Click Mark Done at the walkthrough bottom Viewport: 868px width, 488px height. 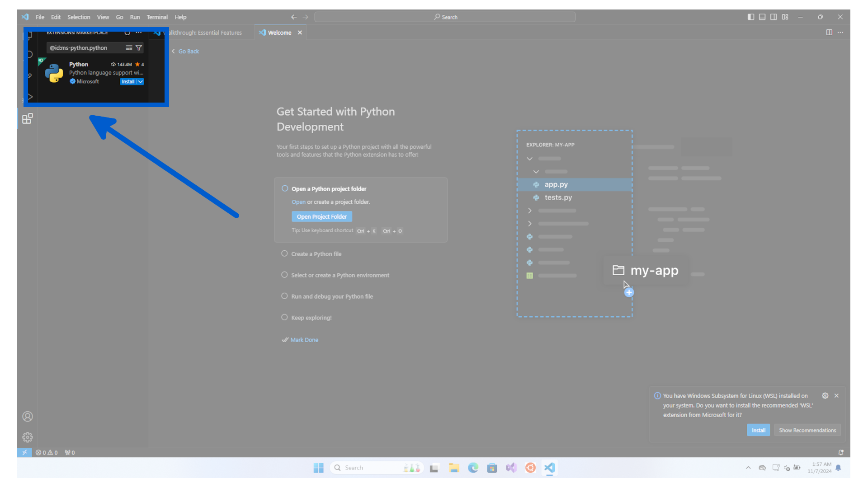click(x=303, y=339)
